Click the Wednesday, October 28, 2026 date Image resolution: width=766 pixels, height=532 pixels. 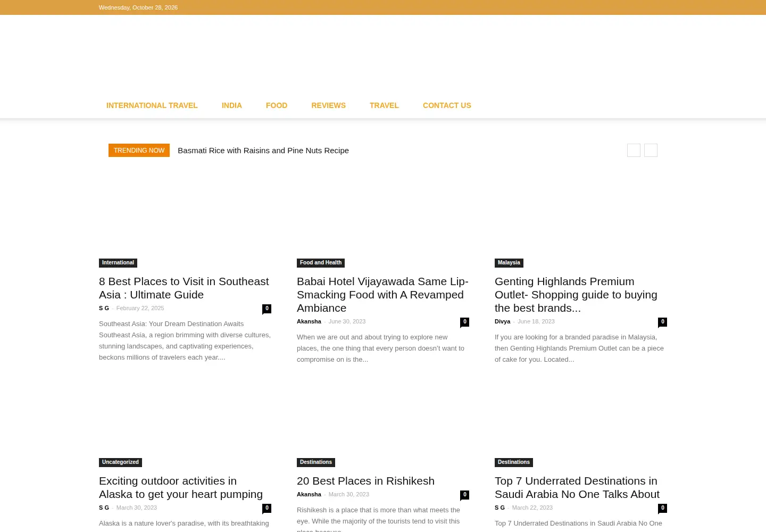click(138, 7)
